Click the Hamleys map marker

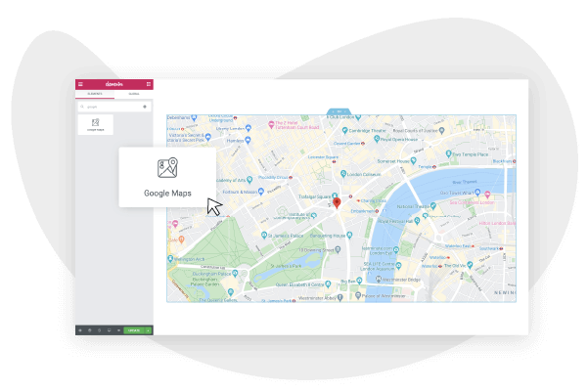click(x=248, y=140)
